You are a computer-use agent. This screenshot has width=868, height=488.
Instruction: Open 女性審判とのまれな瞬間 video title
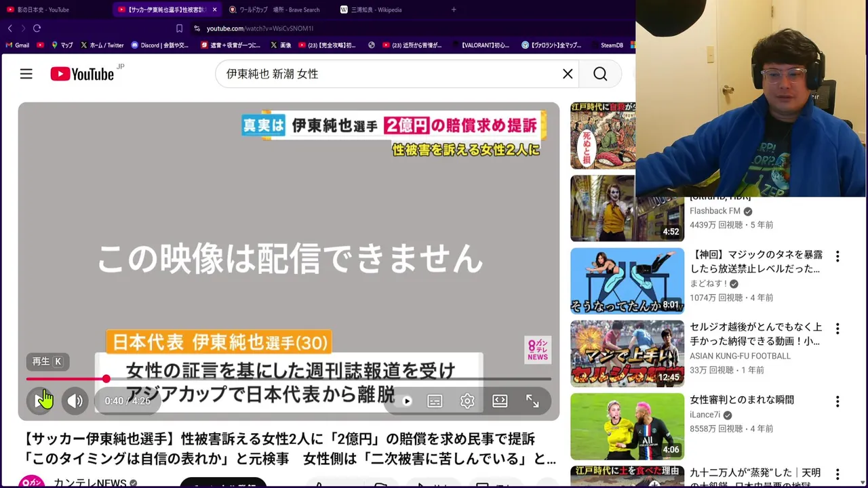(742, 400)
